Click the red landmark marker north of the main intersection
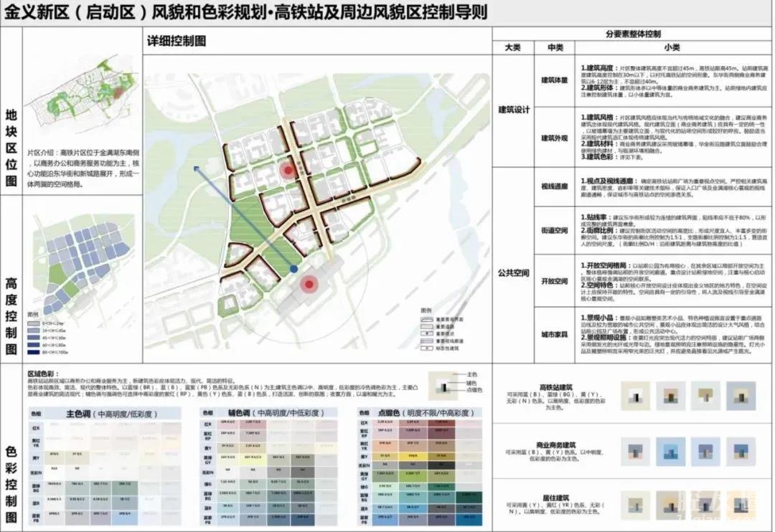 (x=288, y=170)
